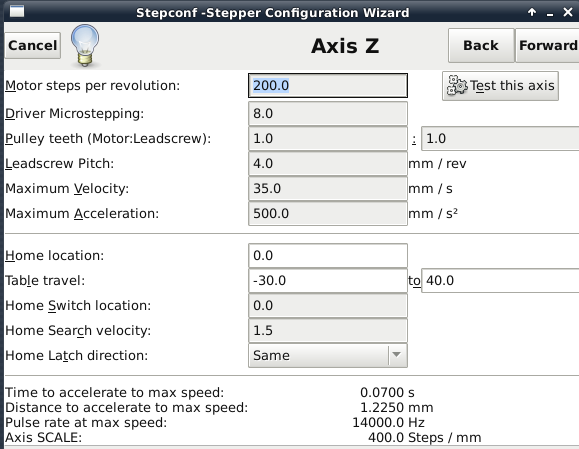Click the Pulley teeth (Motor:Leadscrew) label
The image size is (579, 449).
(108, 138)
